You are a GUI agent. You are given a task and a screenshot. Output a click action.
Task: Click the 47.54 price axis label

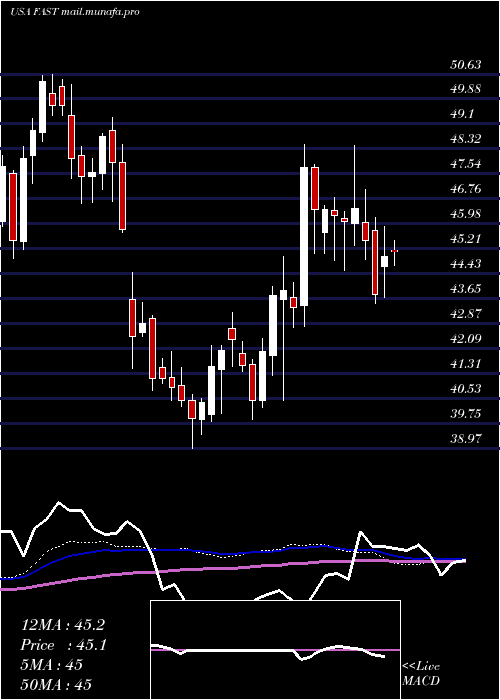click(x=466, y=164)
